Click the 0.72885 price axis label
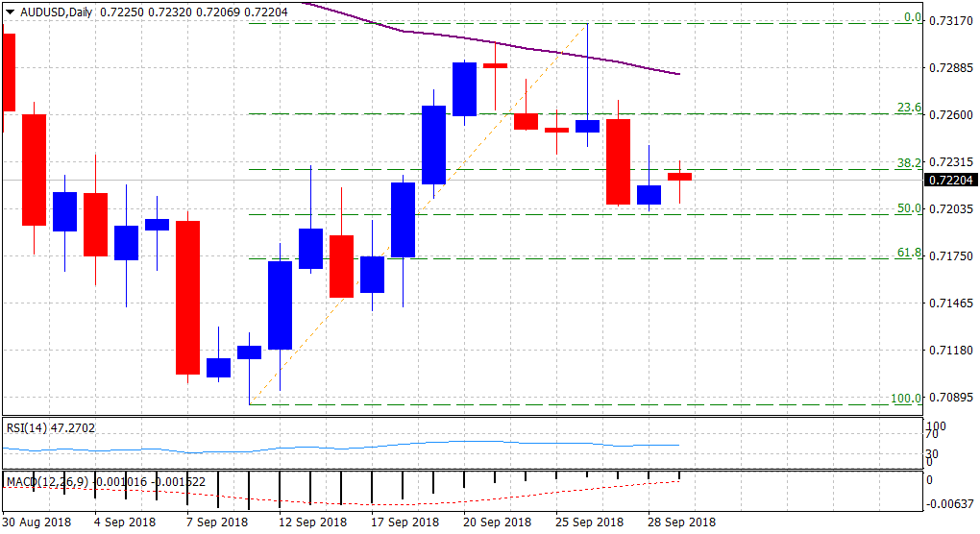 click(951, 67)
